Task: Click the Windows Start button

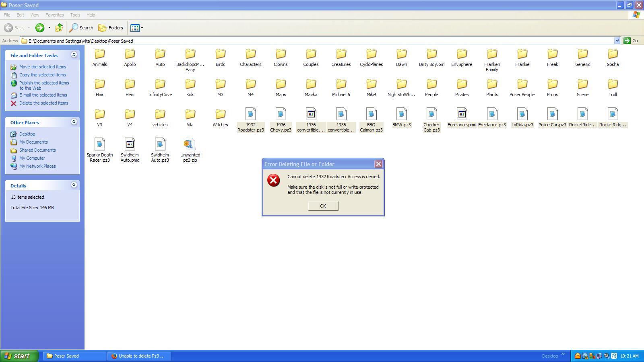Action: [x=19, y=356]
